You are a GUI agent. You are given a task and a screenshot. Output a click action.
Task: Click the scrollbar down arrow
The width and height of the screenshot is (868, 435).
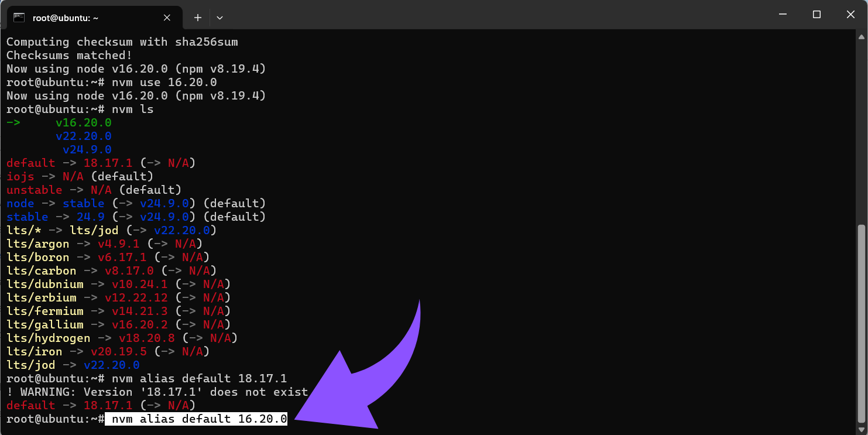[x=860, y=429]
